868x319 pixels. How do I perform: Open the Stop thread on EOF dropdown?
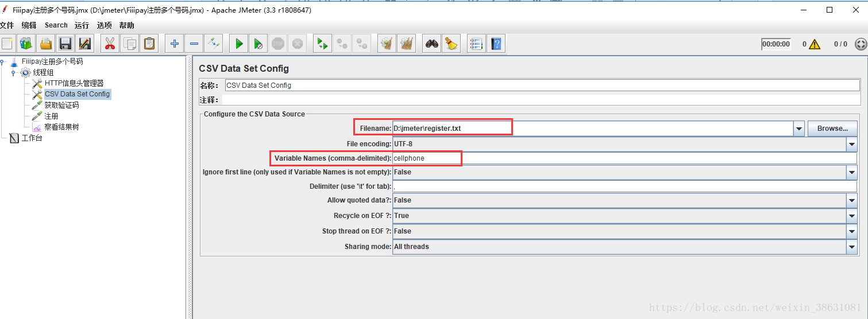point(852,231)
